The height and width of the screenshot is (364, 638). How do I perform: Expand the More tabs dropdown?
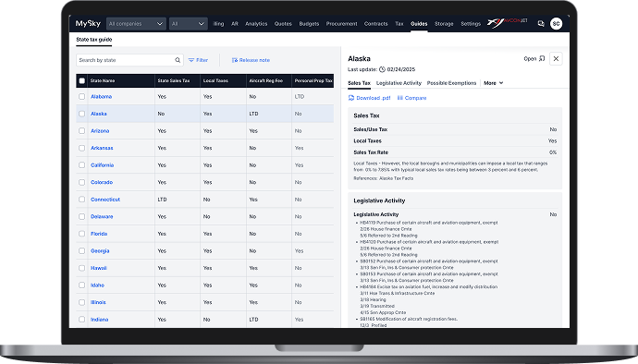494,83
